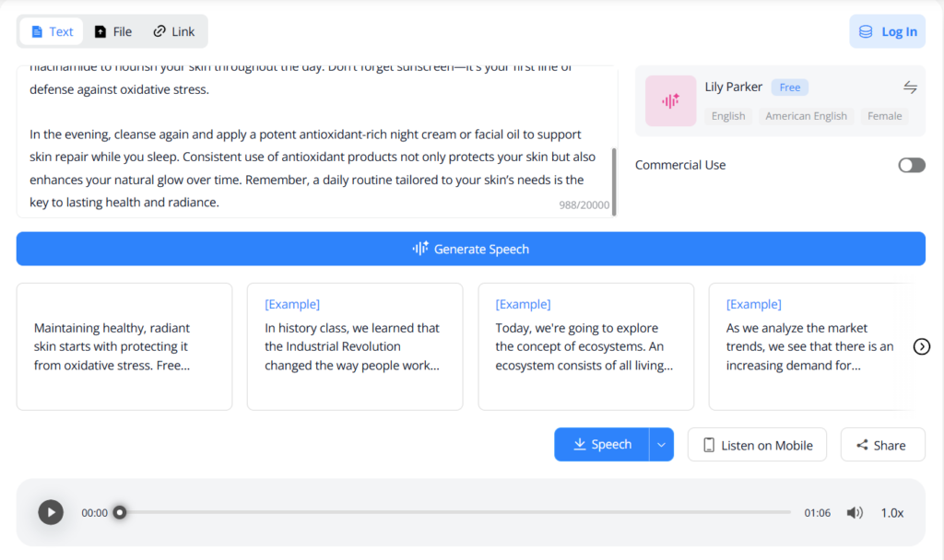Swap voices using the arrows icon beside Lily Parker
This screenshot has height=560, width=944.
tap(911, 87)
